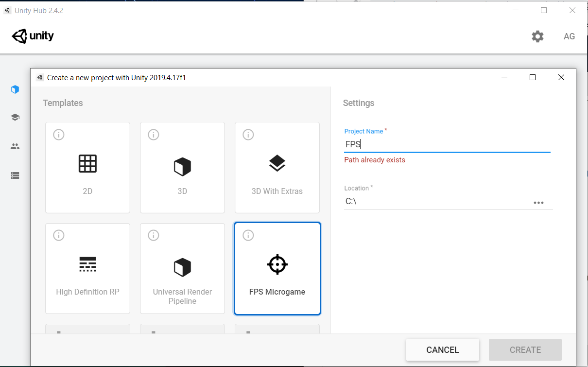Open Unity Hub settings gear
588x367 pixels.
click(537, 36)
